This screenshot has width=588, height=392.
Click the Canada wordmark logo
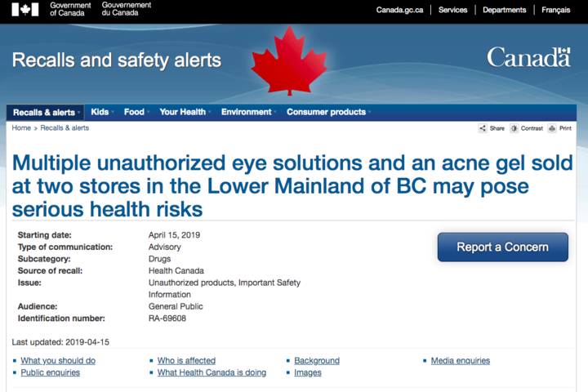[528, 57]
